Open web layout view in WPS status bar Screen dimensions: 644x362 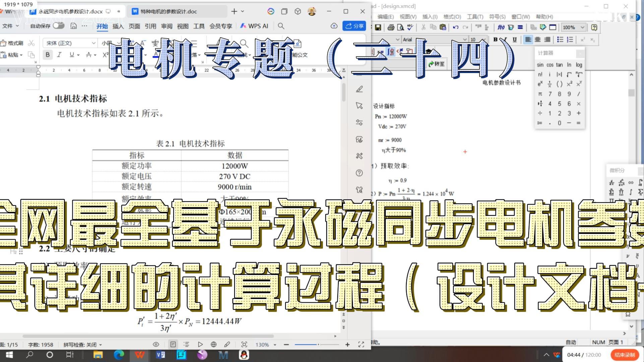(213, 344)
